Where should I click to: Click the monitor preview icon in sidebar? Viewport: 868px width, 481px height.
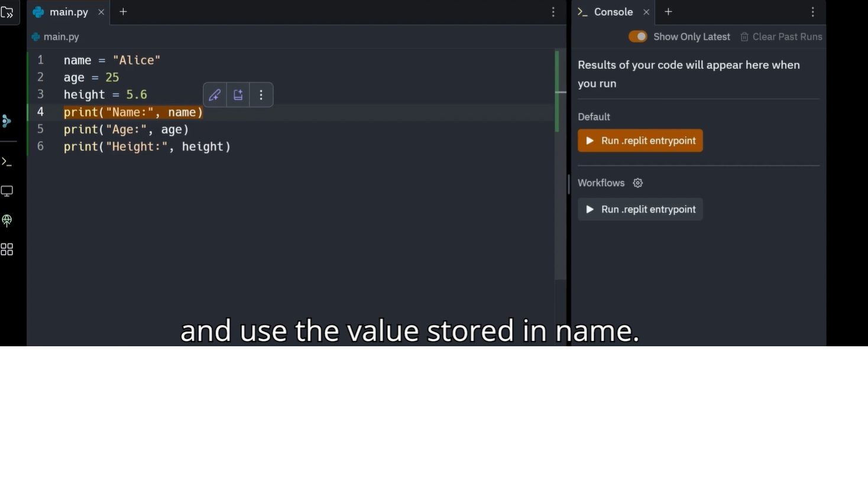click(x=7, y=191)
